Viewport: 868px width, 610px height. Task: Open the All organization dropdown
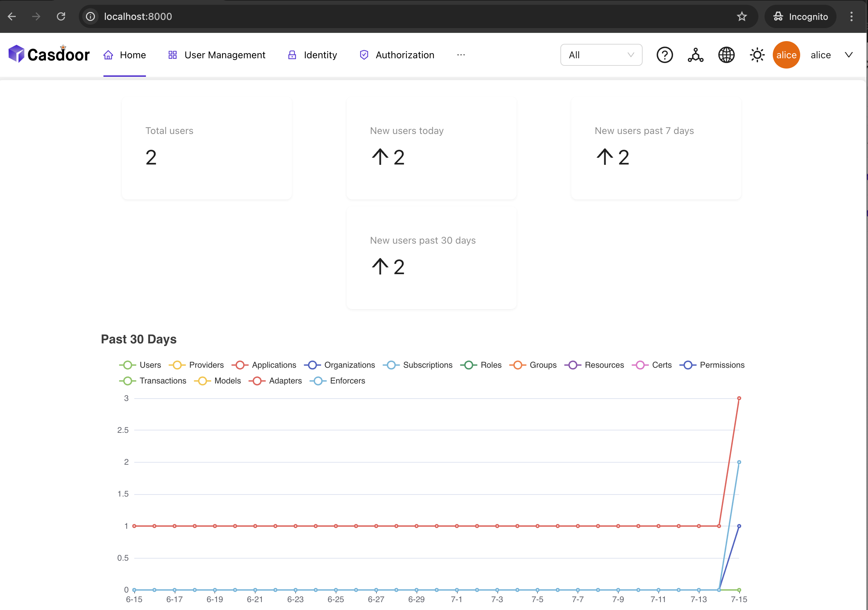pos(601,55)
